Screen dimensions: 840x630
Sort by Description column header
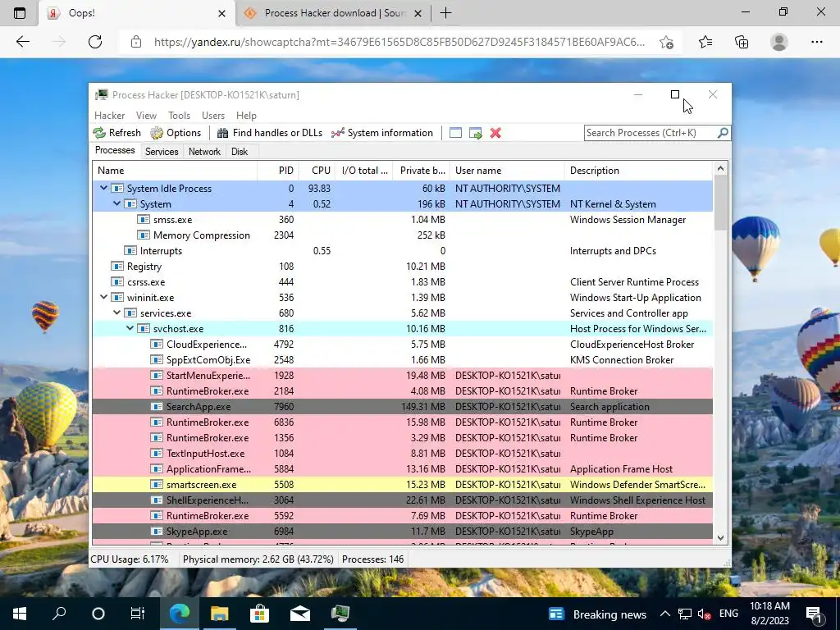coord(638,171)
